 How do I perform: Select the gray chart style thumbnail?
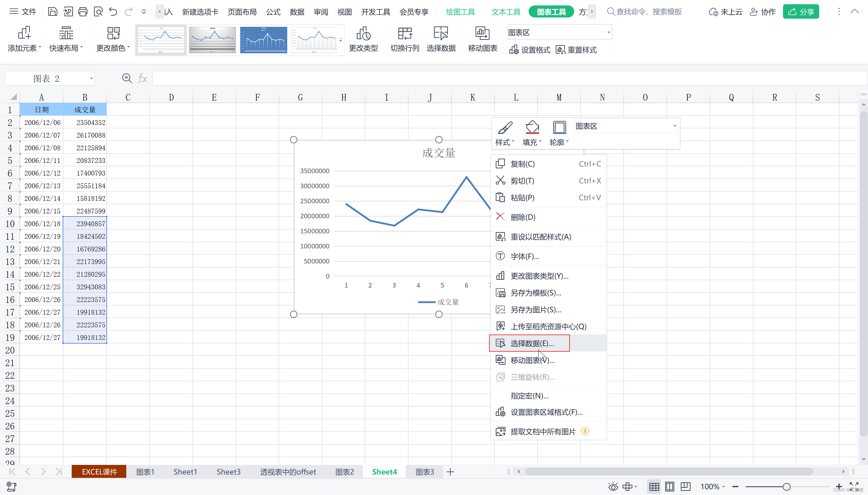pyautogui.click(x=212, y=40)
